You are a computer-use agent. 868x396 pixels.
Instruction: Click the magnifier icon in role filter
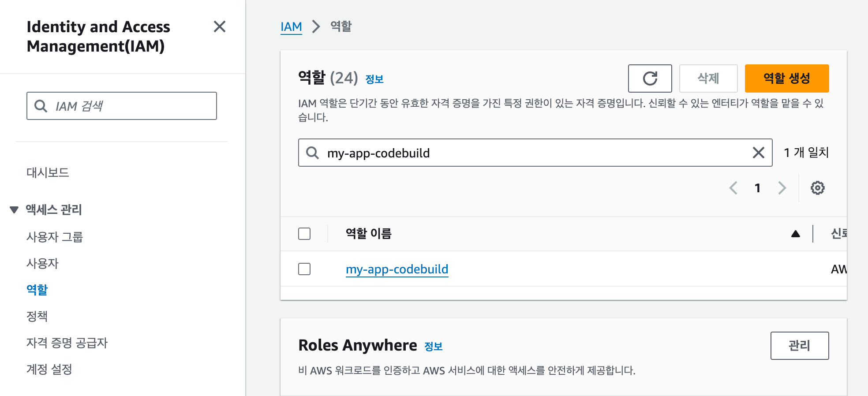(313, 153)
